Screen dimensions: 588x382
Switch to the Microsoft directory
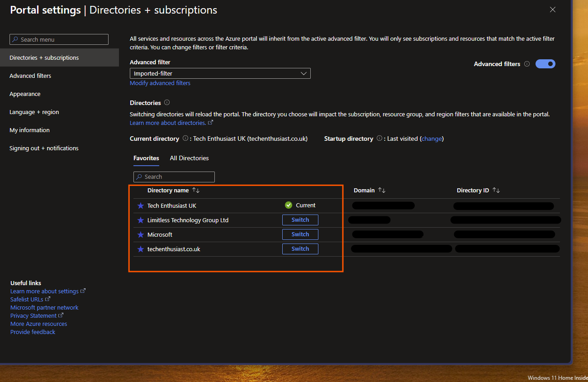point(300,234)
